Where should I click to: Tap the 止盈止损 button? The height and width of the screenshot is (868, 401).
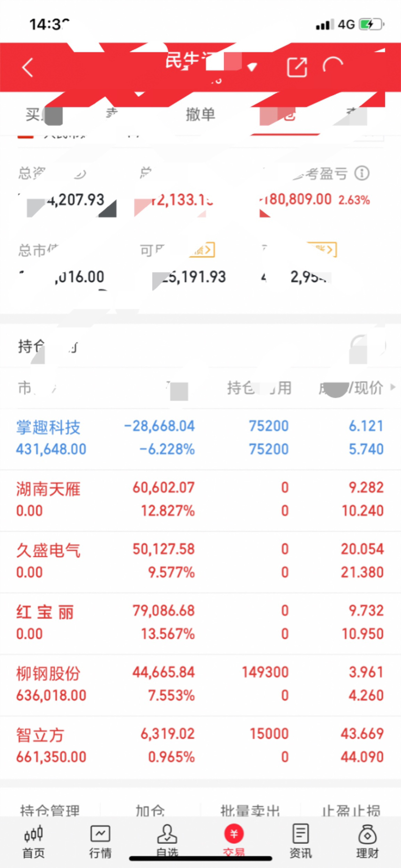pos(351,810)
